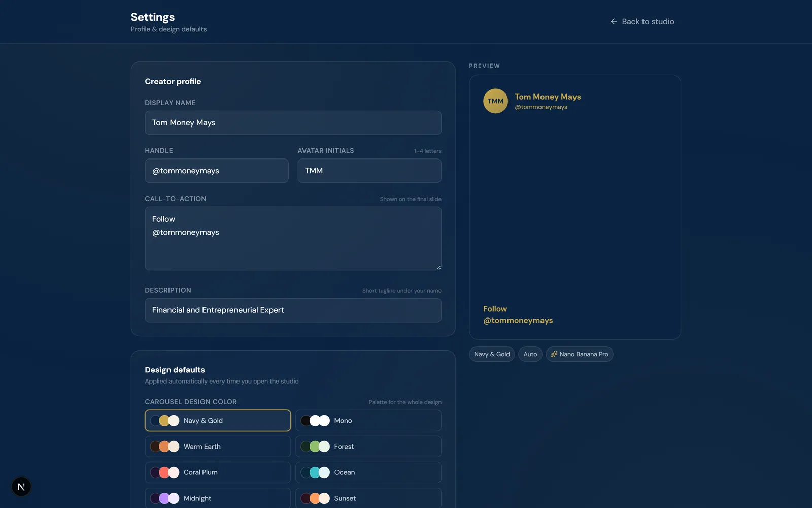Open the Next.js dev tools badge
Image resolution: width=812 pixels, height=508 pixels.
(x=21, y=487)
